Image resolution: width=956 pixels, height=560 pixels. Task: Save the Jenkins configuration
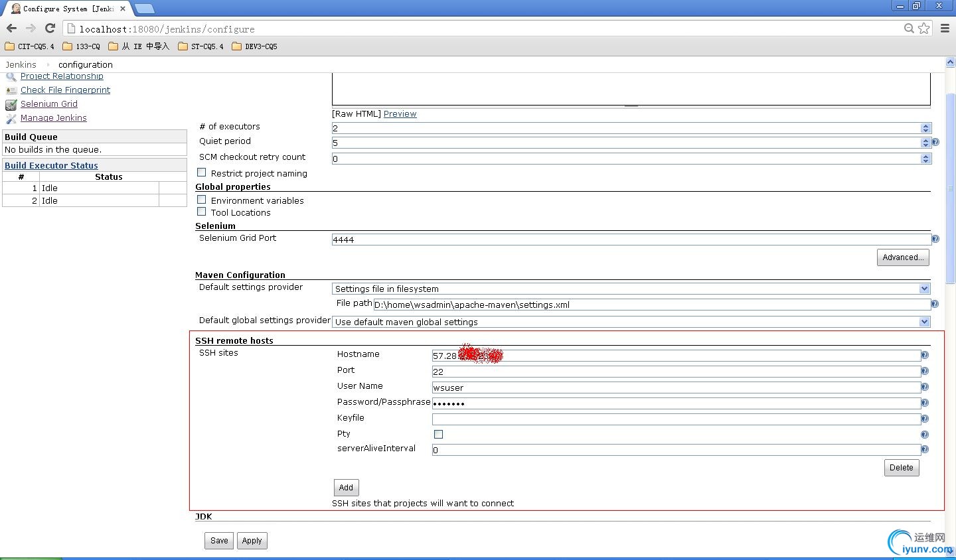(219, 541)
